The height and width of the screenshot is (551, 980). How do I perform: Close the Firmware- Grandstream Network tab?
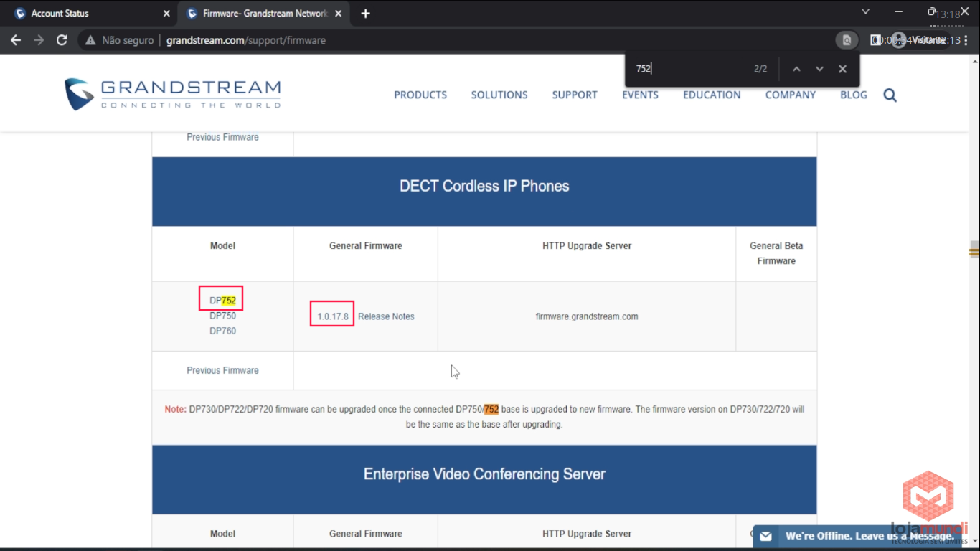[338, 14]
